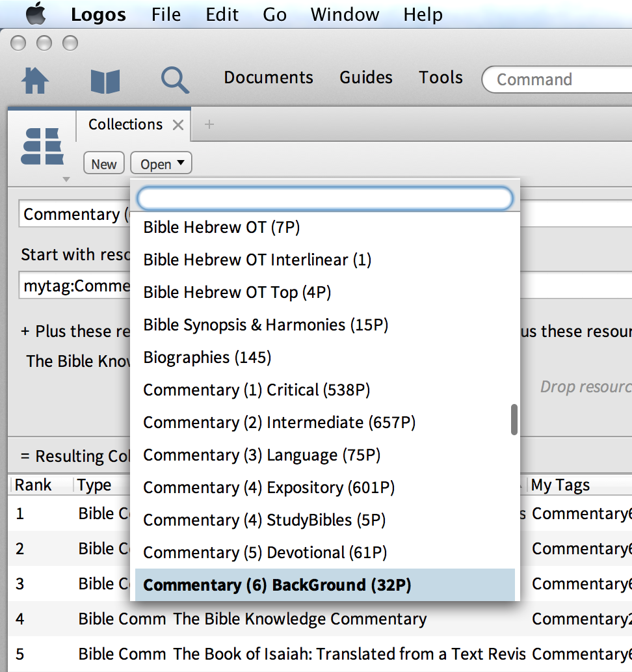Image resolution: width=632 pixels, height=672 pixels.
Task: Open the Library book icon
Action: click(x=105, y=81)
